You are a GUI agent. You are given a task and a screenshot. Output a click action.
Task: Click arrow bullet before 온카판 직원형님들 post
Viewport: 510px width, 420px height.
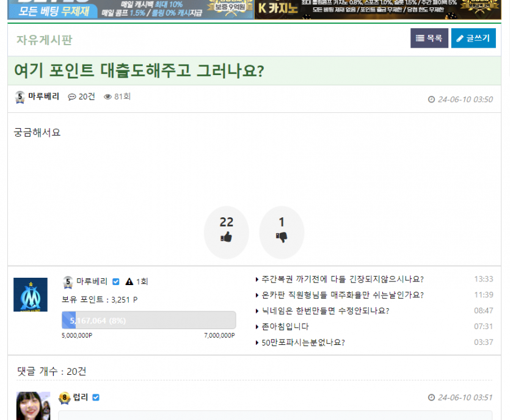coord(257,295)
